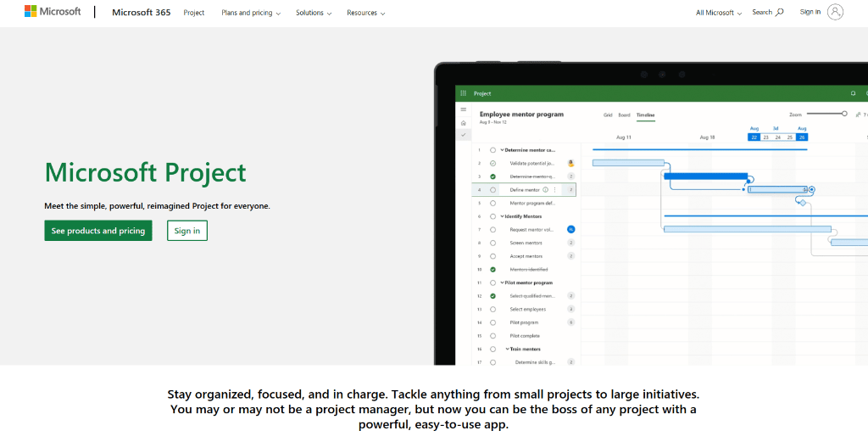Click the Employee mentor program title
This screenshot has height=442, width=868.
(521, 114)
